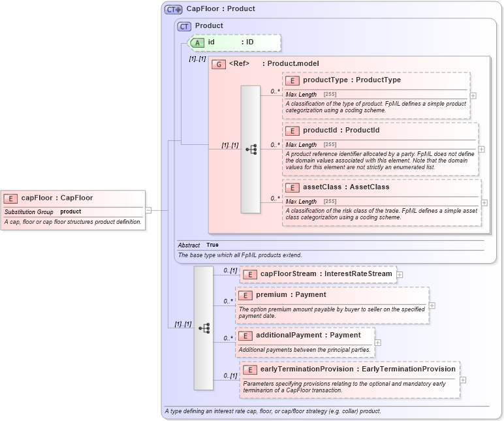
Task: Click 'Additional payments between the principal parties.' description
Action: (x=304, y=350)
